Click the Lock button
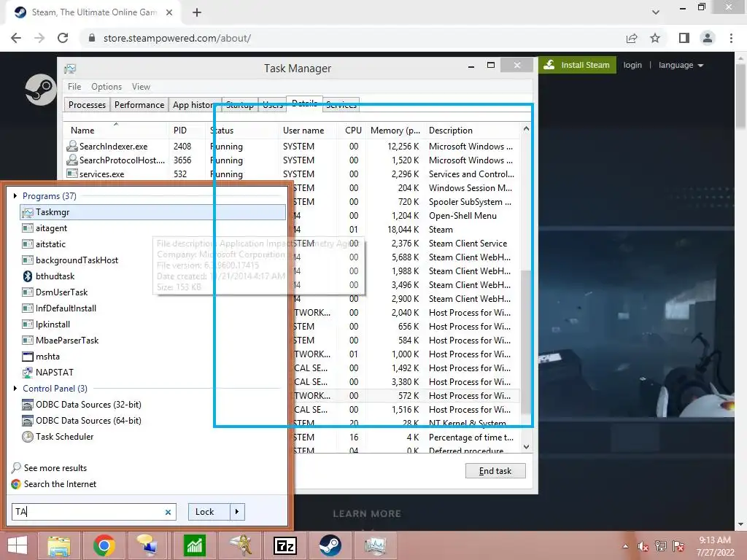Screen dimensions: 747x560 pyautogui.click(x=209, y=512)
